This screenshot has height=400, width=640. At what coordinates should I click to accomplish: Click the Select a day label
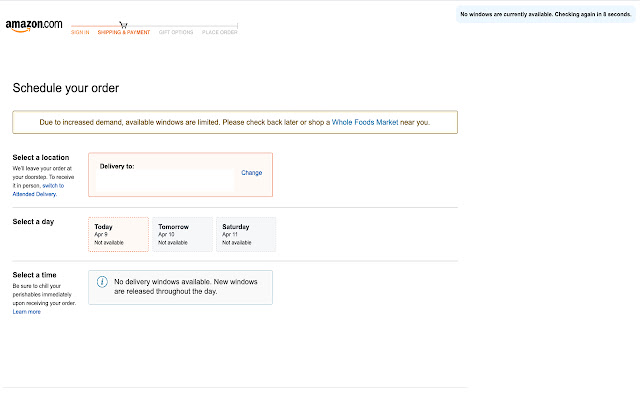[x=33, y=222]
